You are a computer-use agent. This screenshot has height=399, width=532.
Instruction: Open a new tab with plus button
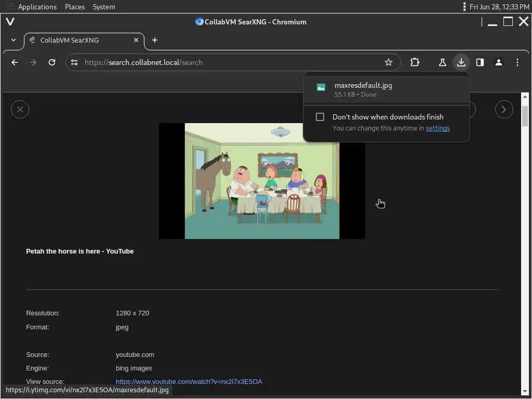click(x=155, y=40)
